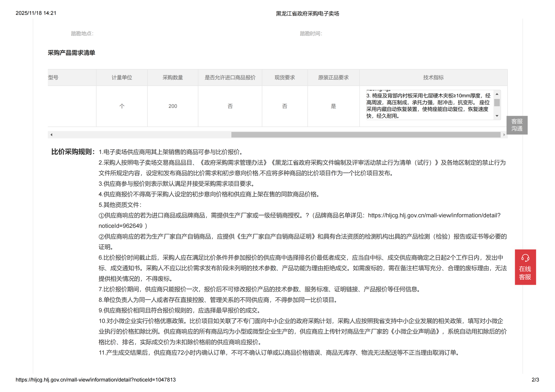
Task: Click vertical scrollbar thumb in 技术指标 box
Action: click(x=497, y=103)
